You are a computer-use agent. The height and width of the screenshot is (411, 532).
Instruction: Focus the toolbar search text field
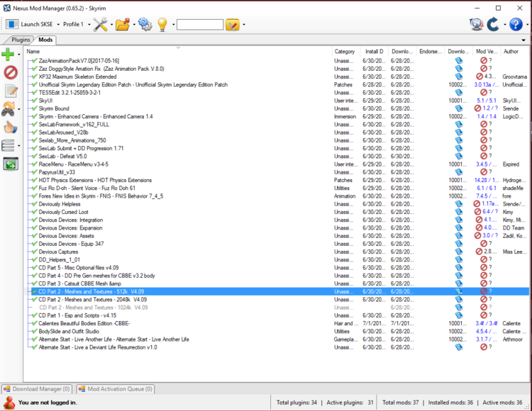click(x=200, y=24)
